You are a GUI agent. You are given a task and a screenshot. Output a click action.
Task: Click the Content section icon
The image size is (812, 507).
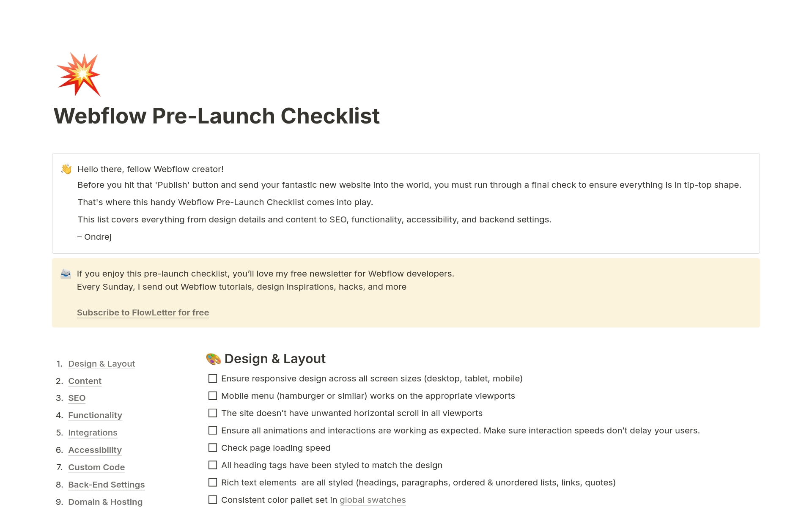tap(84, 380)
